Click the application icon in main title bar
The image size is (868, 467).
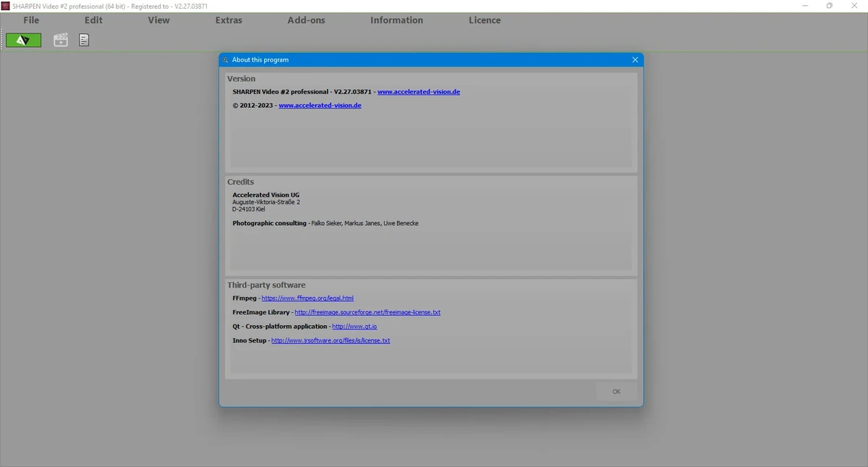point(5,6)
